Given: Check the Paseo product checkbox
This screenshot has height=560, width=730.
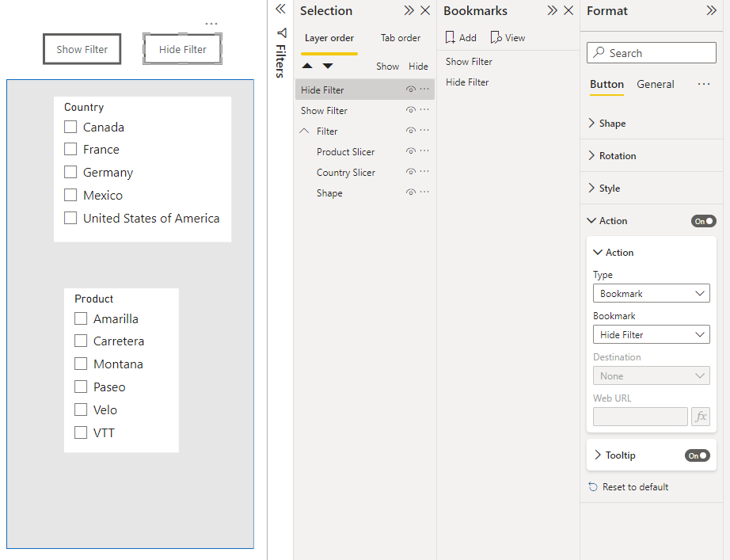Looking at the screenshot, I should [81, 387].
